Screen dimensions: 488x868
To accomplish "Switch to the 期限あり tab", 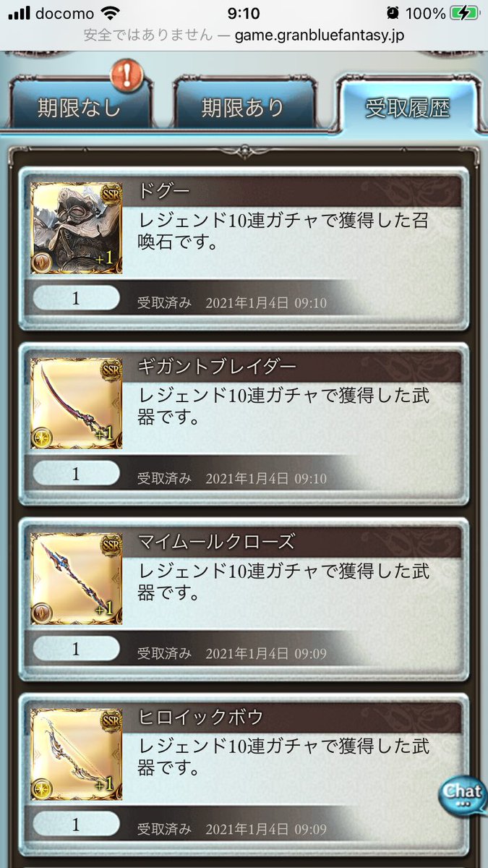I will pos(243,108).
